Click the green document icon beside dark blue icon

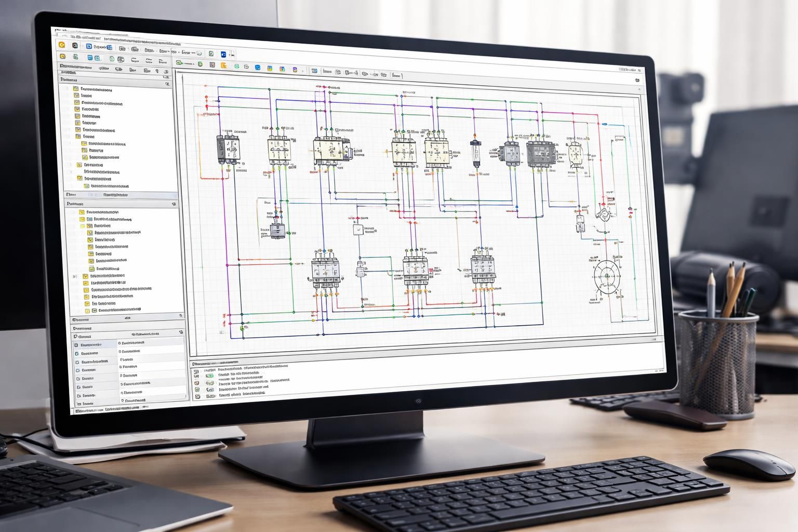pos(211,54)
